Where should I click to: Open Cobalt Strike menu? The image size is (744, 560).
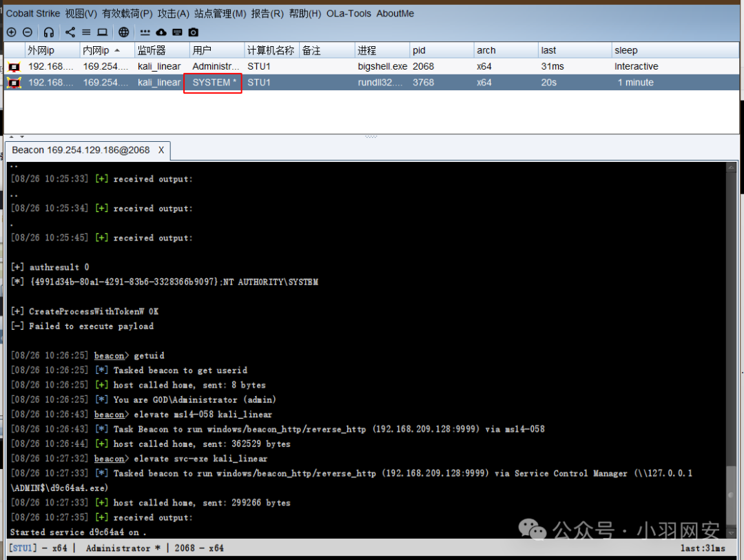(33, 14)
